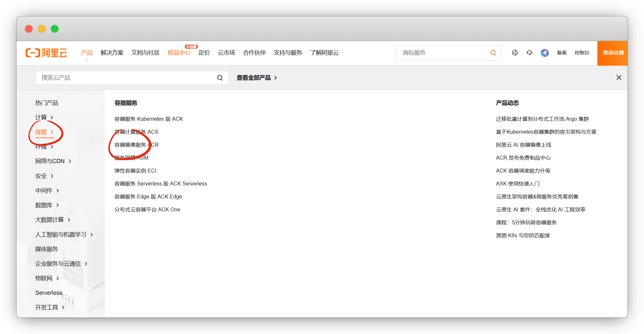Expand the 计算 category
This screenshot has width=644, height=334.
pyautogui.click(x=44, y=117)
